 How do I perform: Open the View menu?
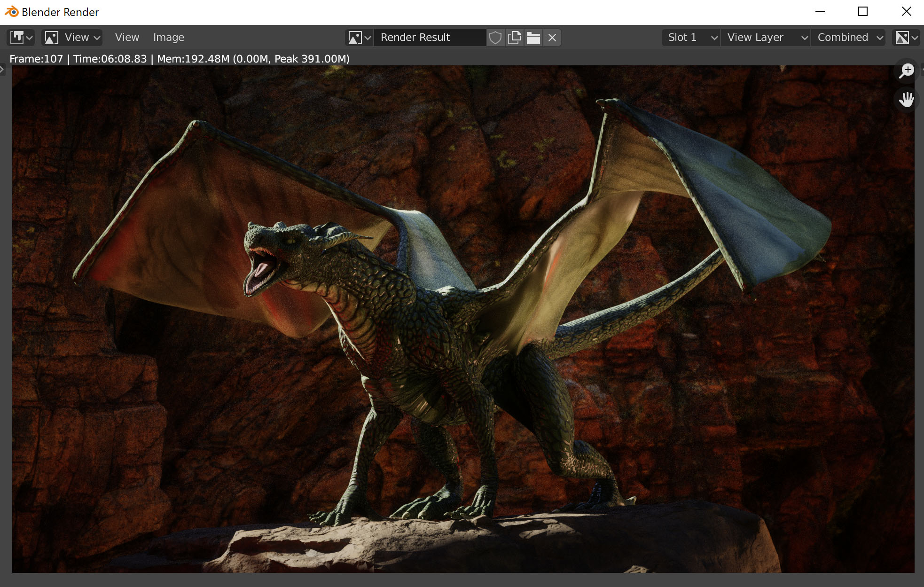(127, 38)
